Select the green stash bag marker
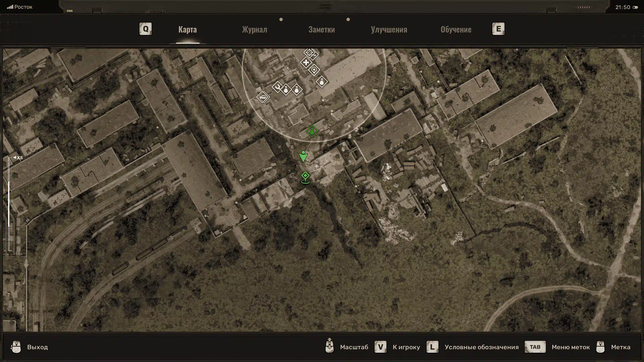The image size is (644, 362). [312, 131]
